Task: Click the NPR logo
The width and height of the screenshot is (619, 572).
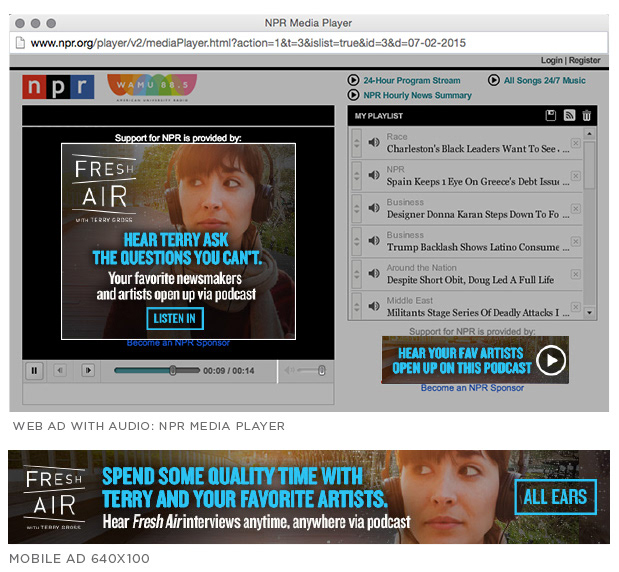Action: (58, 86)
